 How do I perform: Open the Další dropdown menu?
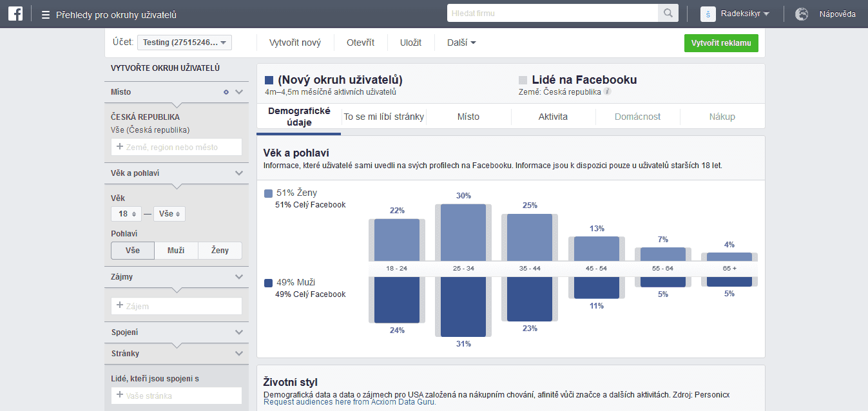click(461, 43)
